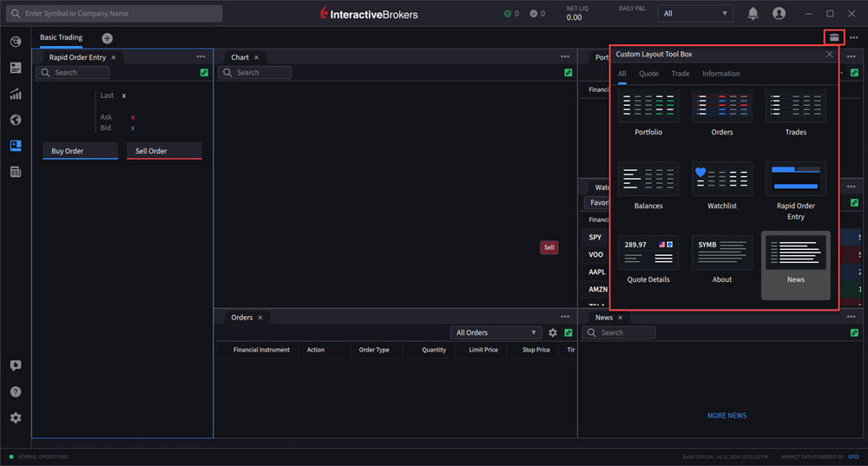Click the Buy Order button
868x466 pixels.
point(80,151)
